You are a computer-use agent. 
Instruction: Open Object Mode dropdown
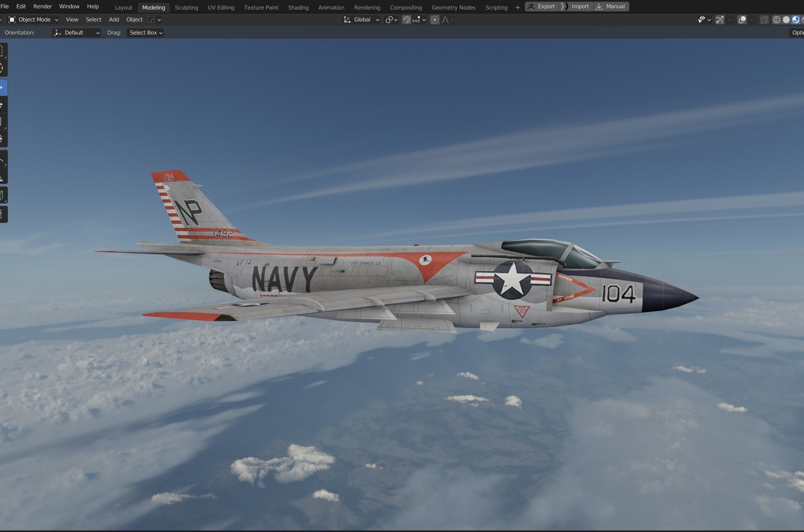point(34,19)
